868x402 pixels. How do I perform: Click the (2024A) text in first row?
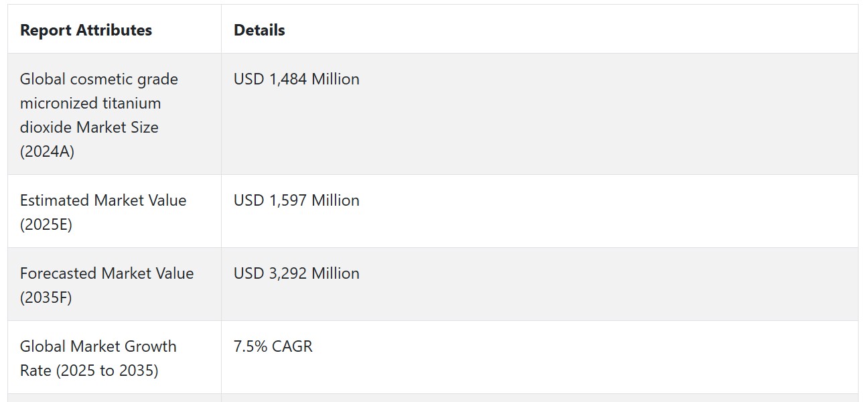tap(47, 151)
